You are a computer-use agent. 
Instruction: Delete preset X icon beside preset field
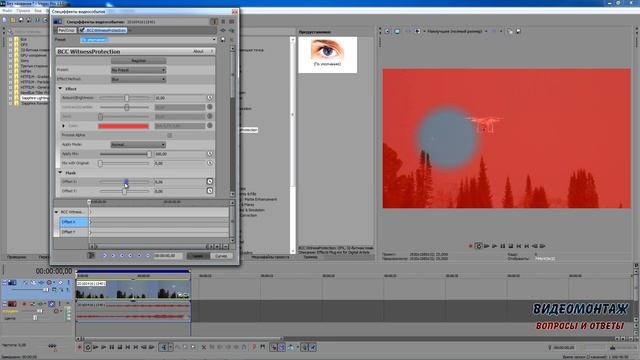click(231, 40)
